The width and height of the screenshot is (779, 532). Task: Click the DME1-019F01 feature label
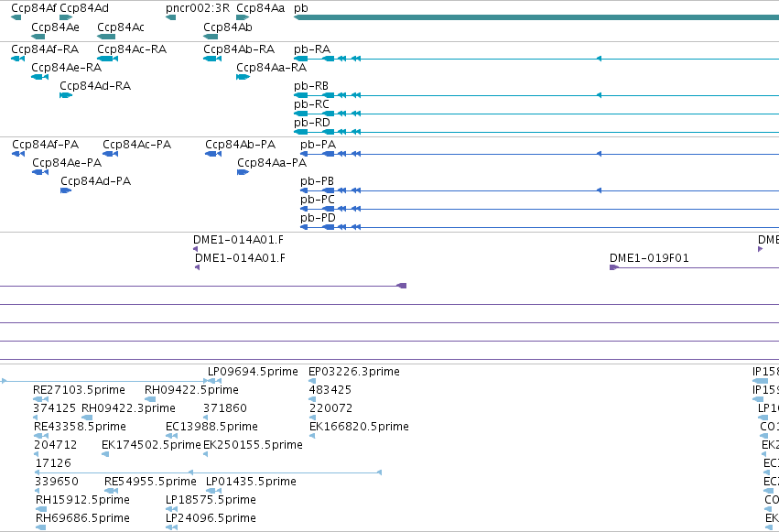[x=649, y=258]
